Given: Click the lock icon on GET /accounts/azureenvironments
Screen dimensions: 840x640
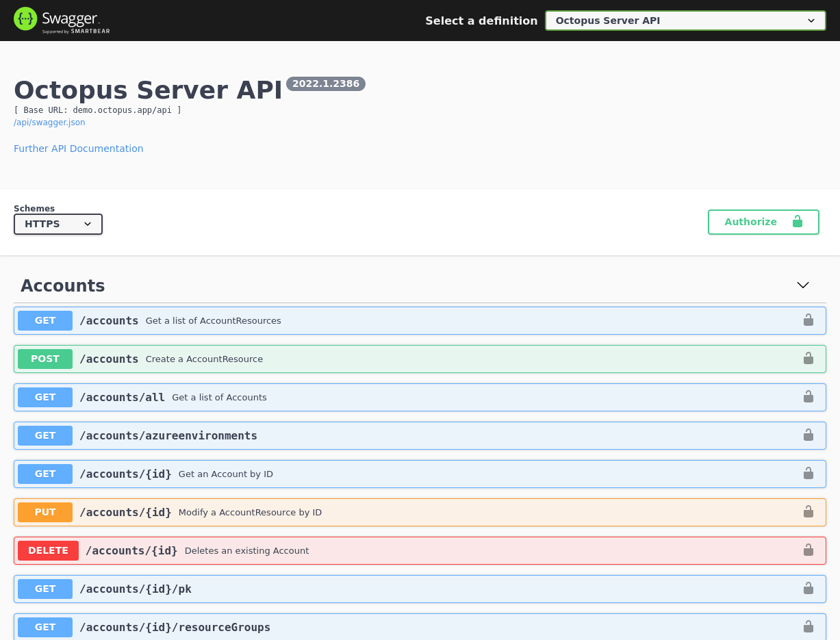Looking at the screenshot, I should pyautogui.click(x=809, y=435).
